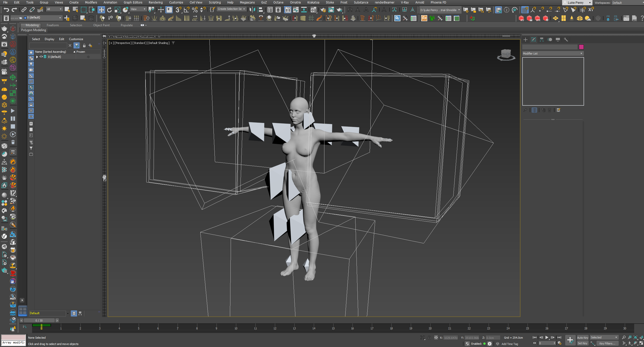Click the zoom magnifier icon in viewport controls
The height and width of the screenshot is (347, 644).
click(624, 337)
